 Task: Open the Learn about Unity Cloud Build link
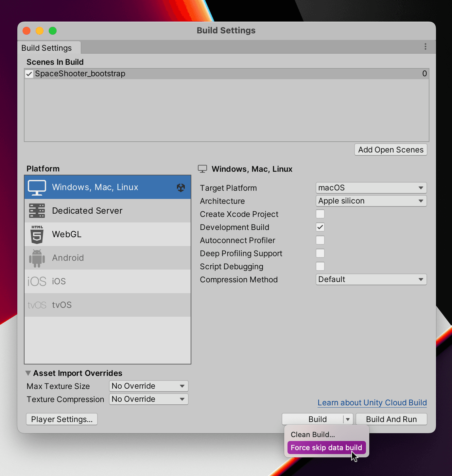coord(372,403)
